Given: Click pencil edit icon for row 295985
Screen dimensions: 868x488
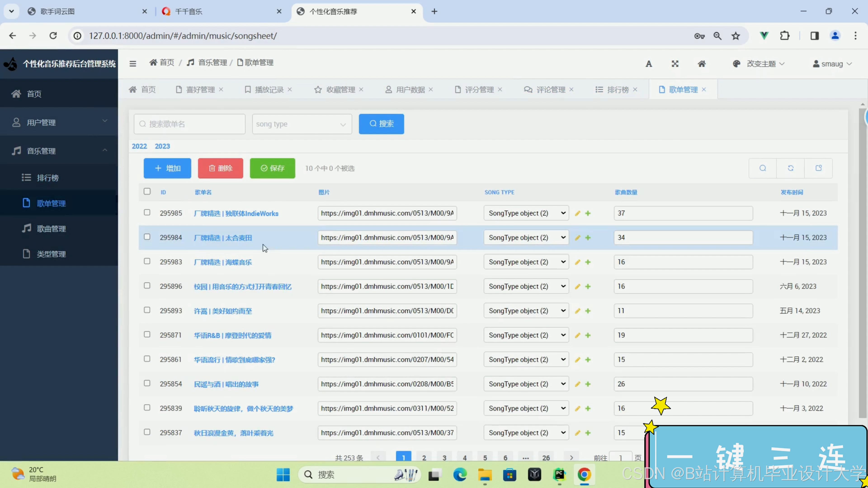Looking at the screenshot, I should click(578, 213).
